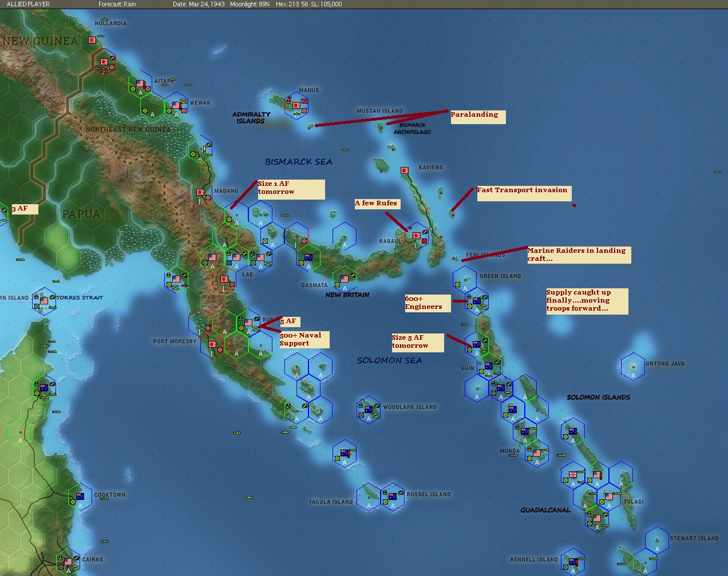728x576 pixels.
Task: Select the US flag base at Gasmata
Action: click(x=345, y=279)
